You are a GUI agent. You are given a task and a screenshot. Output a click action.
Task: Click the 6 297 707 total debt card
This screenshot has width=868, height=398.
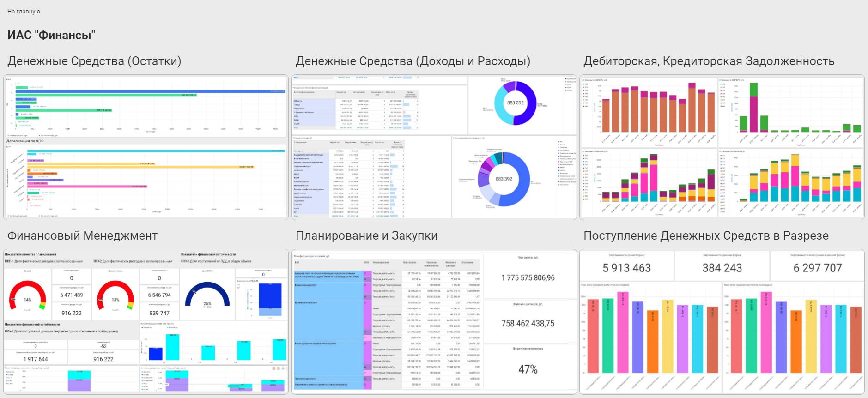(817, 268)
